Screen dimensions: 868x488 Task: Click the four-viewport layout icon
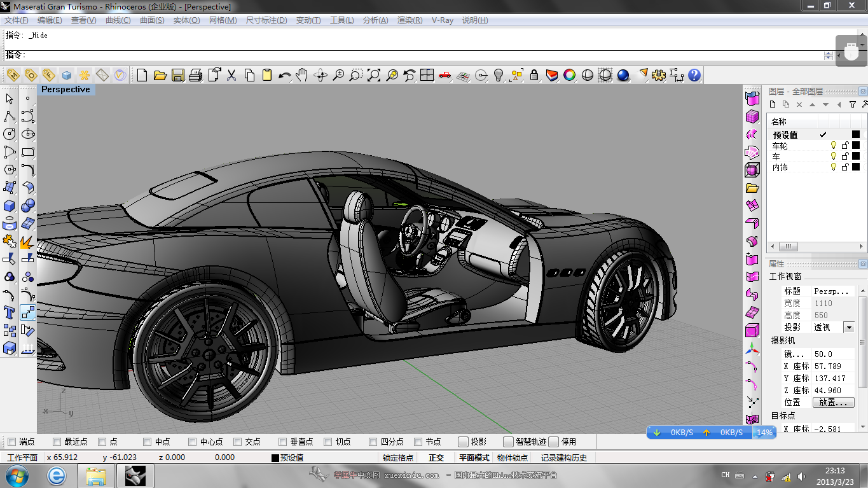(x=427, y=75)
